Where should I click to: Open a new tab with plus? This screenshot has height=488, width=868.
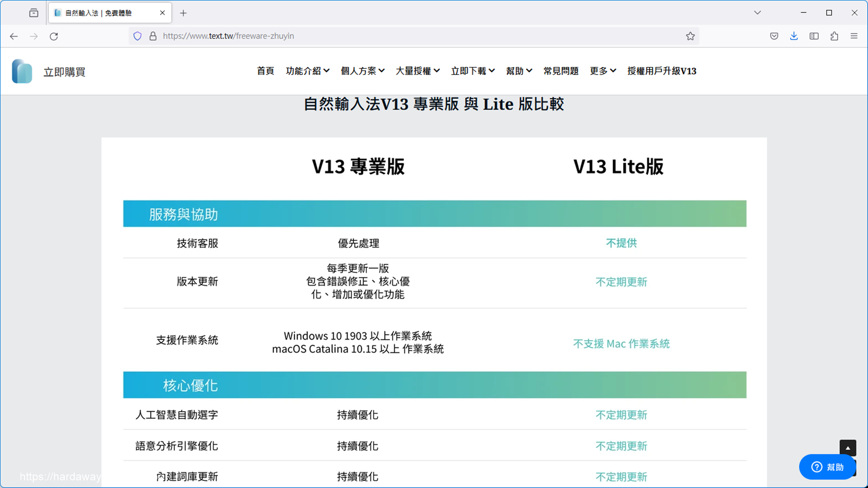tap(183, 13)
